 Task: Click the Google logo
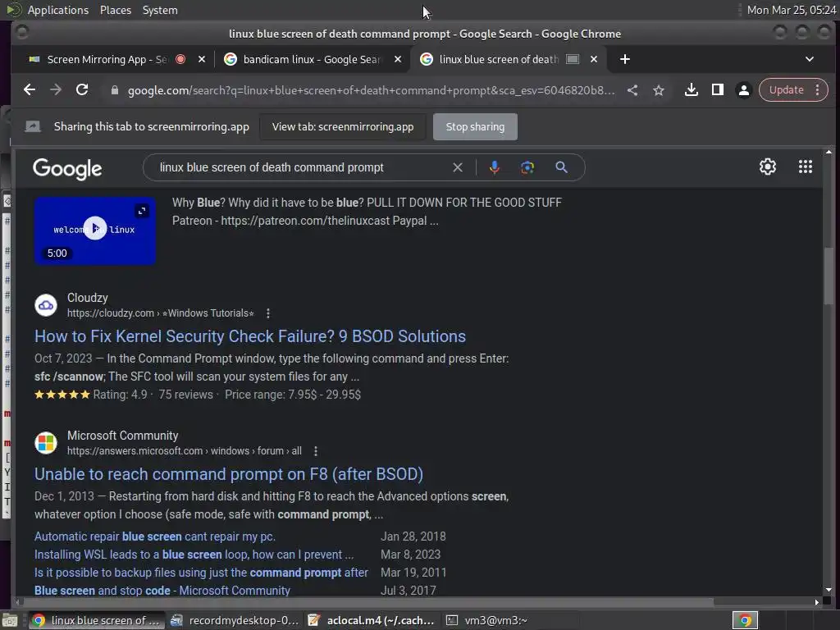pos(67,168)
